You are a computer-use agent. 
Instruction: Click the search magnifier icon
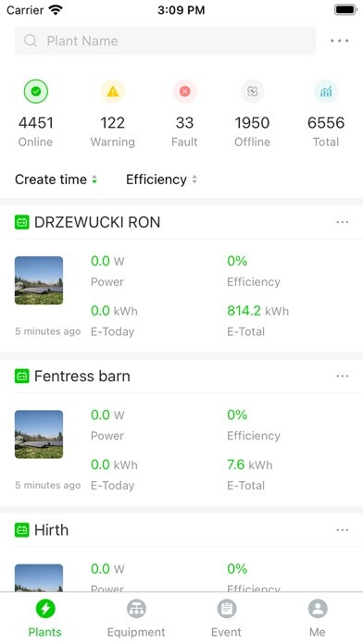point(31,41)
